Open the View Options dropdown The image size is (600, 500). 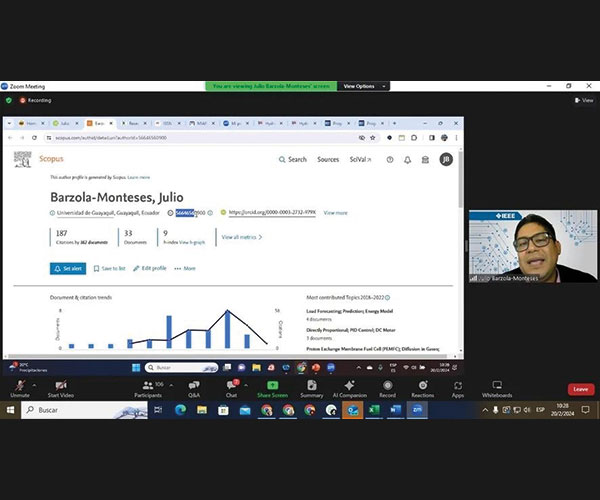pyautogui.click(x=364, y=86)
